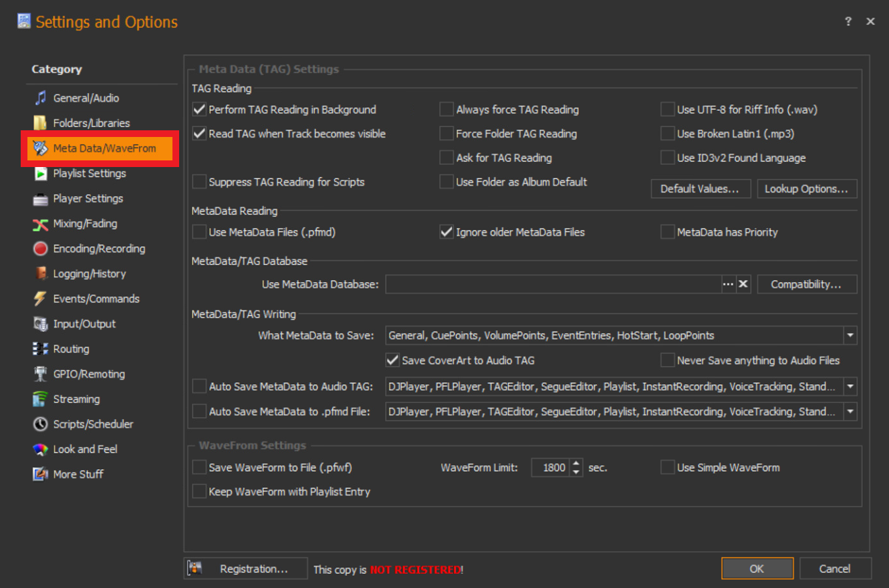This screenshot has width=889, height=588.
Task: Switch to the Look and Feel category
Action: 85,449
